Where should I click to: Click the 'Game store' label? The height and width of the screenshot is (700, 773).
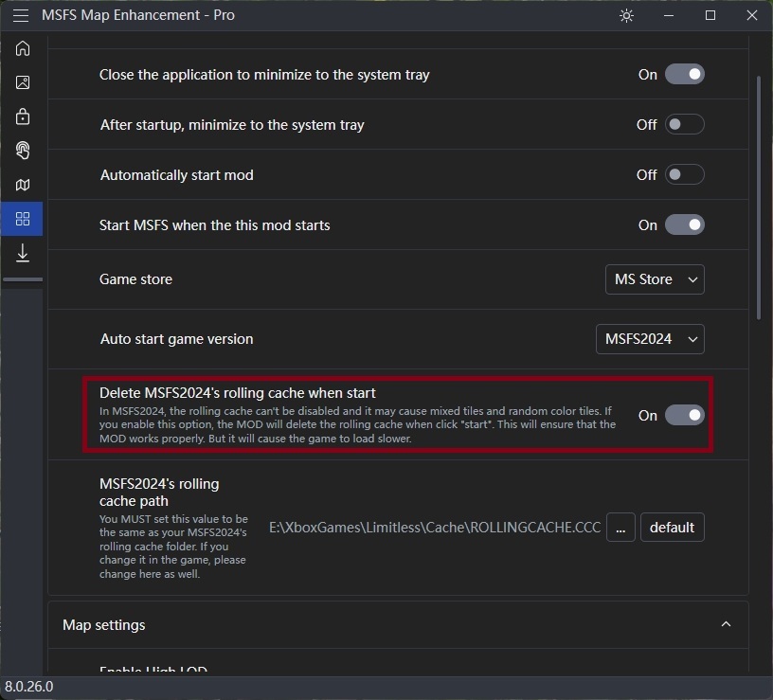[x=135, y=279]
